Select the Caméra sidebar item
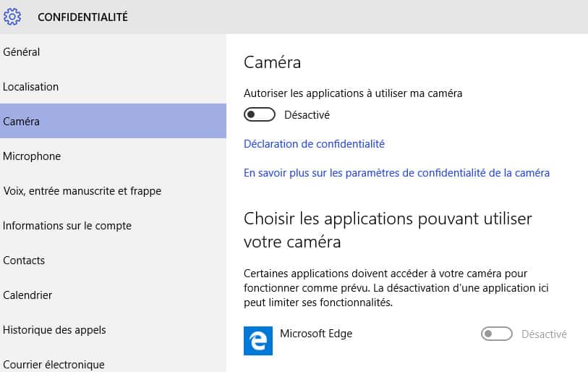This screenshot has width=588, height=372. (x=113, y=122)
